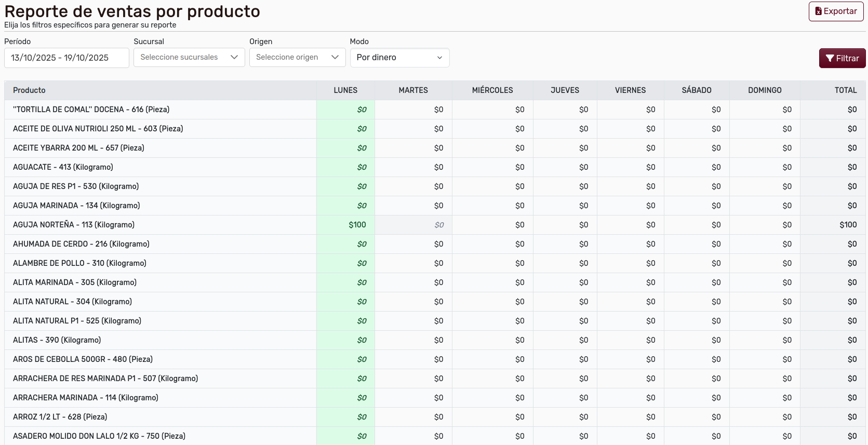The width and height of the screenshot is (868, 445).
Task: Click the MARTES column header
Action: 413,90
